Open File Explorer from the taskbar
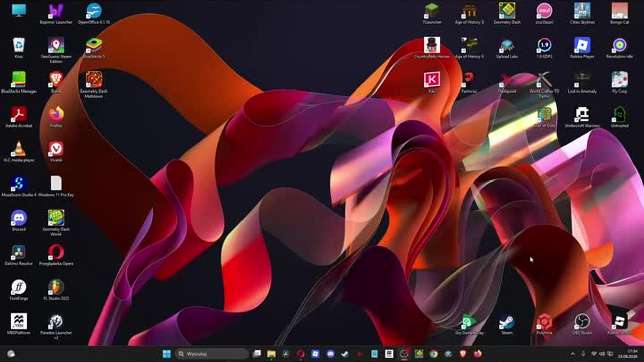The image size is (644, 362). pyautogui.click(x=271, y=354)
